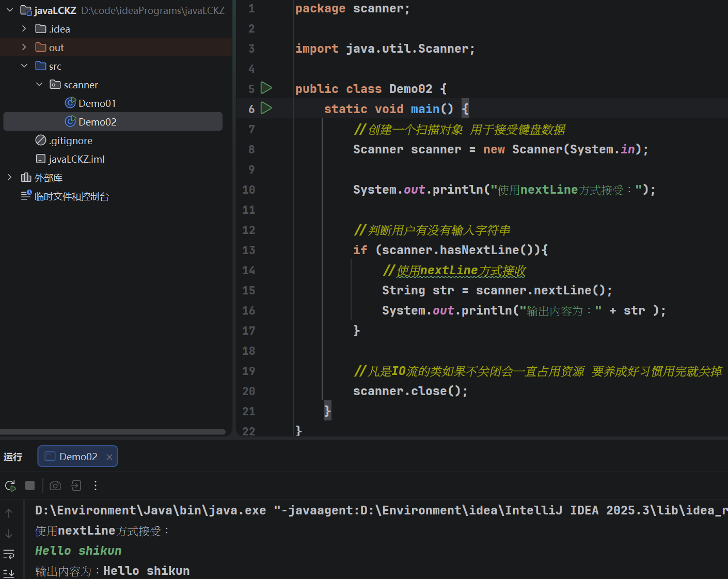The height and width of the screenshot is (579, 728).
Task: Open Demo01 in the project tree
Action: [x=97, y=103]
